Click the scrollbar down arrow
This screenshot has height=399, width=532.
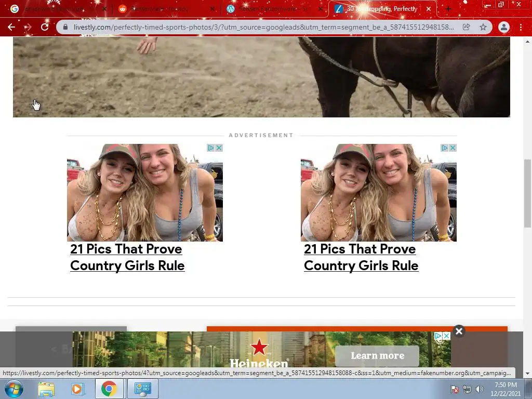coord(528,374)
